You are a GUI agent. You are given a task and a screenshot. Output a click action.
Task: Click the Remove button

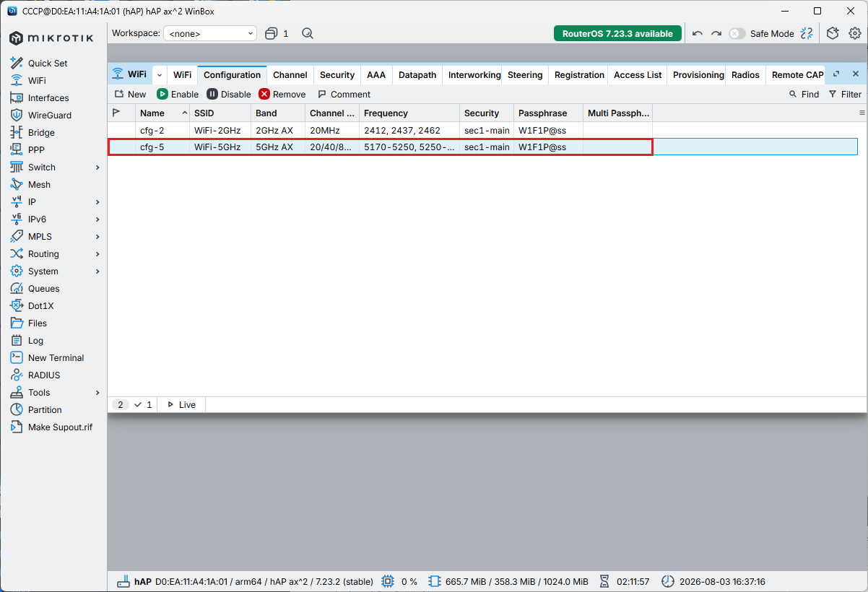(x=282, y=94)
